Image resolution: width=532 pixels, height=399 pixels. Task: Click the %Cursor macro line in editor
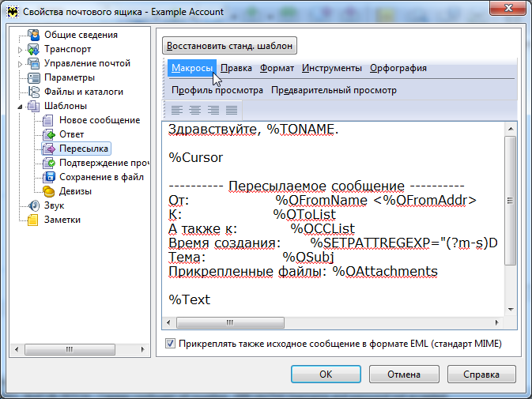[196, 158]
